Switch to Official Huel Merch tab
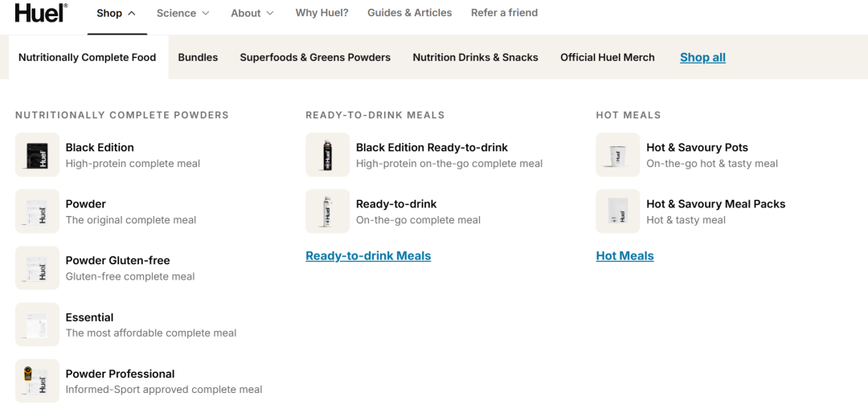The image size is (868, 417). tap(608, 58)
